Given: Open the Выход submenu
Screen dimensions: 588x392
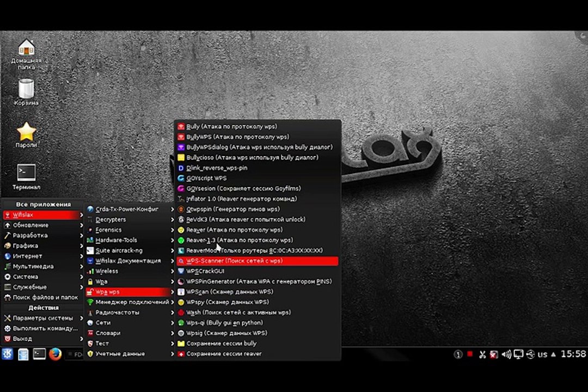Looking at the screenshot, I should [x=43, y=338].
